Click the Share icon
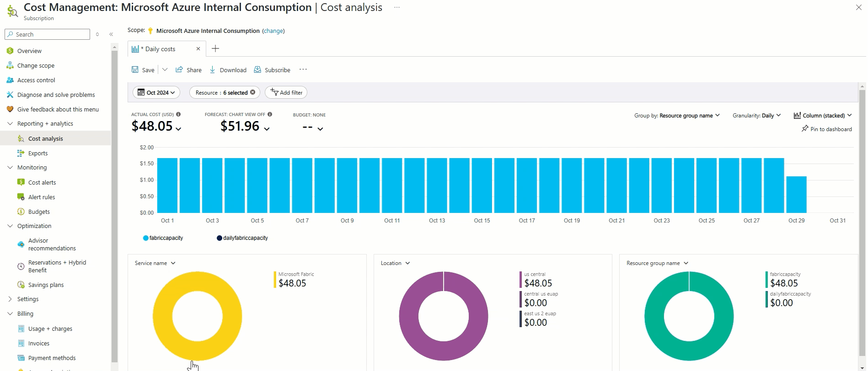The image size is (868, 371). 179,69
